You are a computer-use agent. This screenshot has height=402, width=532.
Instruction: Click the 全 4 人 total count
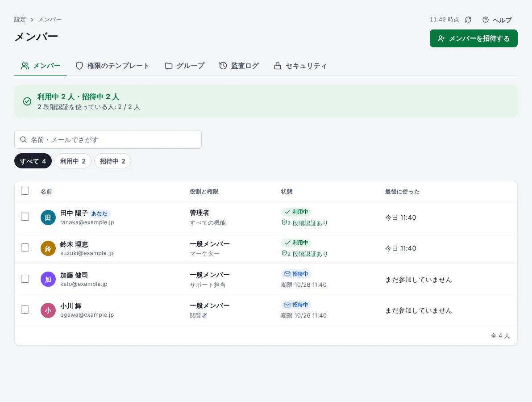pos(500,336)
